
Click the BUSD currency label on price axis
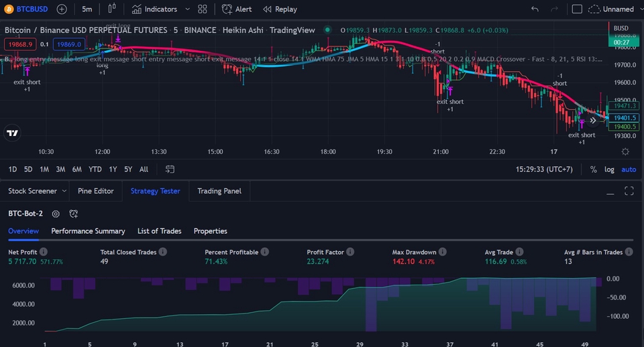pyautogui.click(x=621, y=28)
